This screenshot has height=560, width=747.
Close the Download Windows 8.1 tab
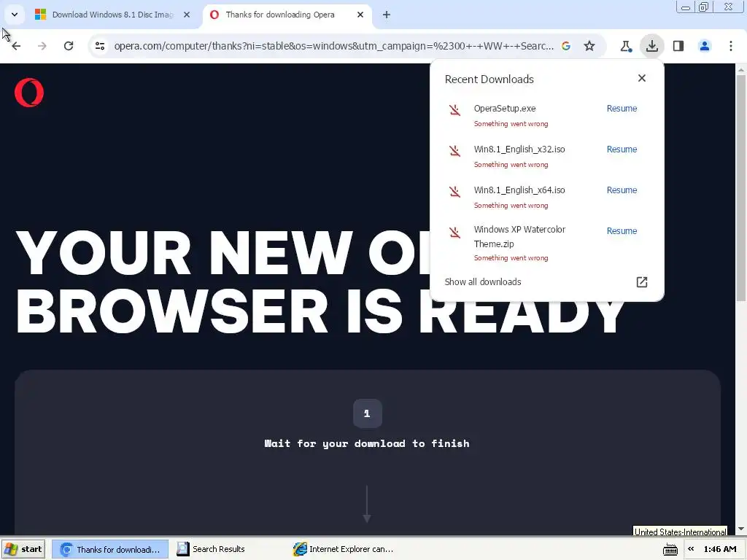[x=187, y=15]
